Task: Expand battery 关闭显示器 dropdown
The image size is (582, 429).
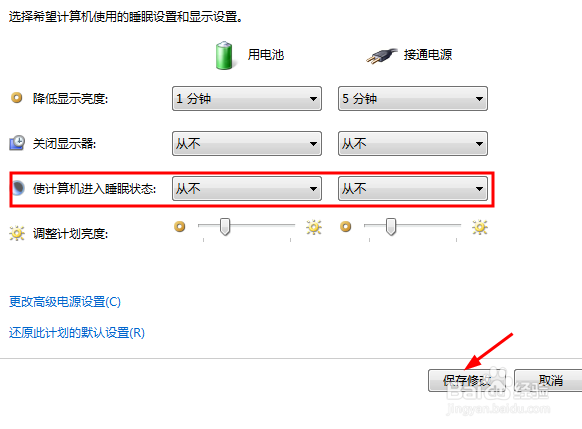Action: pos(247,144)
